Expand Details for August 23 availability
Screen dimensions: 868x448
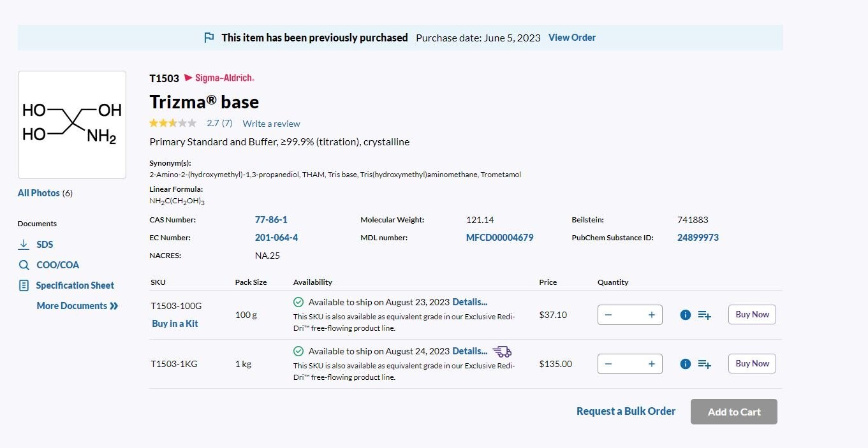pyautogui.click(x=469, y=302)
